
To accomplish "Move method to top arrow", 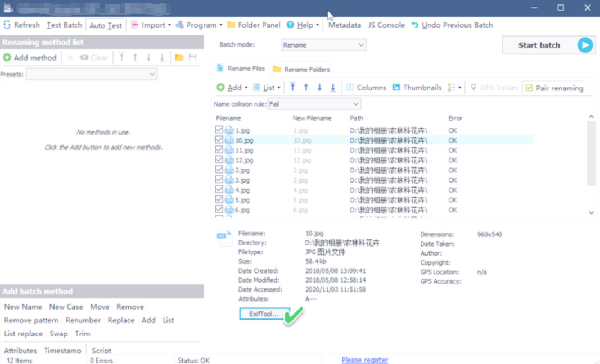I will [121, 57].
